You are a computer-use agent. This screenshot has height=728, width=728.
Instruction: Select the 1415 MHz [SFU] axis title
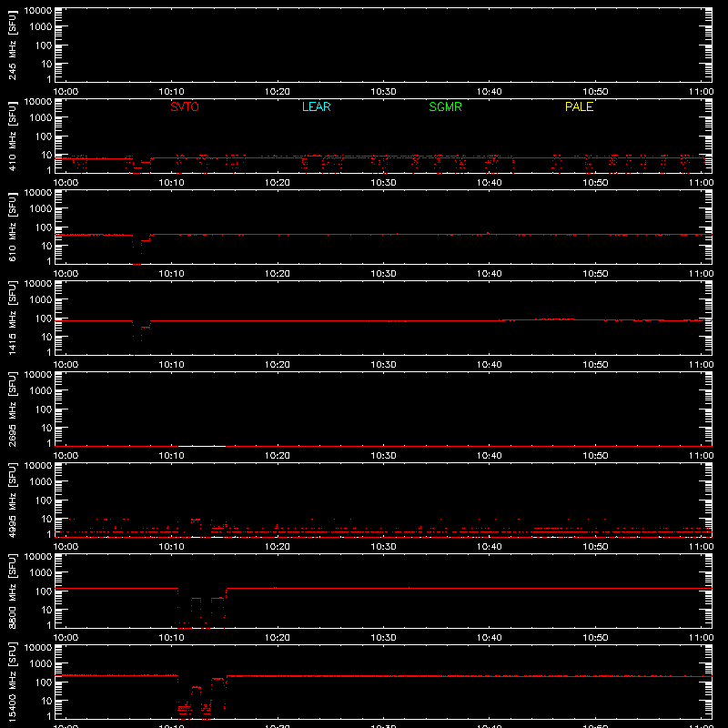pyautogui.click(x=12, y=318)
